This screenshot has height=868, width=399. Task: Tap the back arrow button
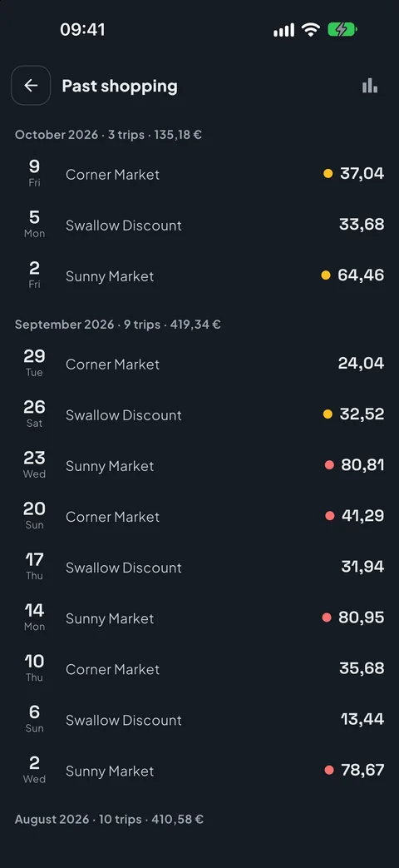click(31, 85)
